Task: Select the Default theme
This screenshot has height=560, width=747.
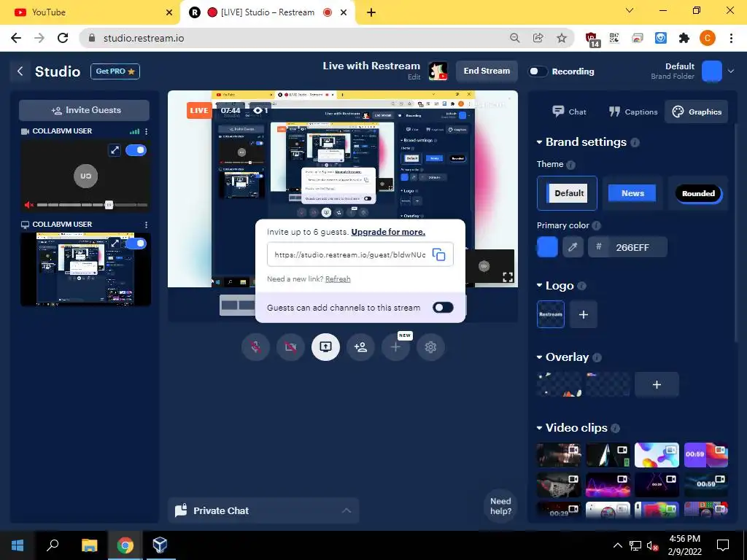Action: click(567, 193)
